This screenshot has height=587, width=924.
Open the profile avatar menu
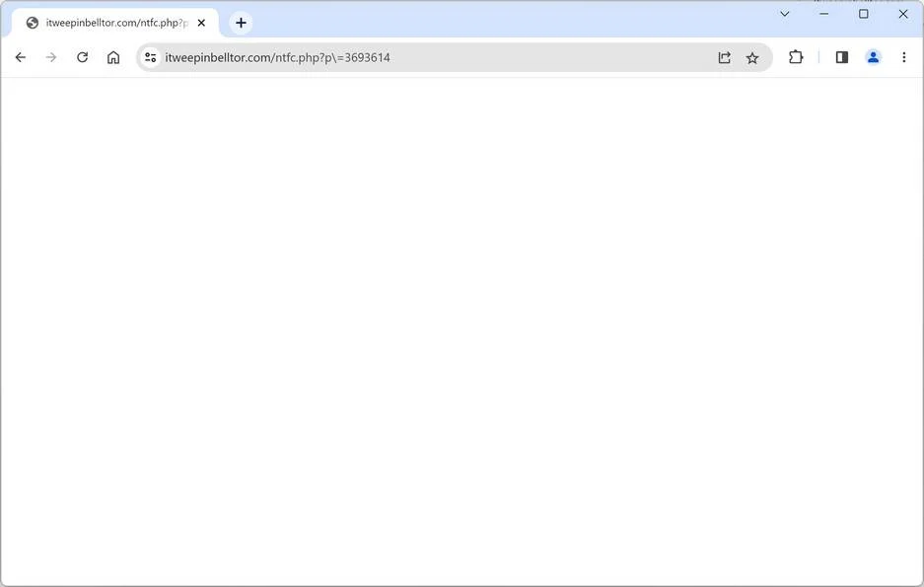point(874,57)
